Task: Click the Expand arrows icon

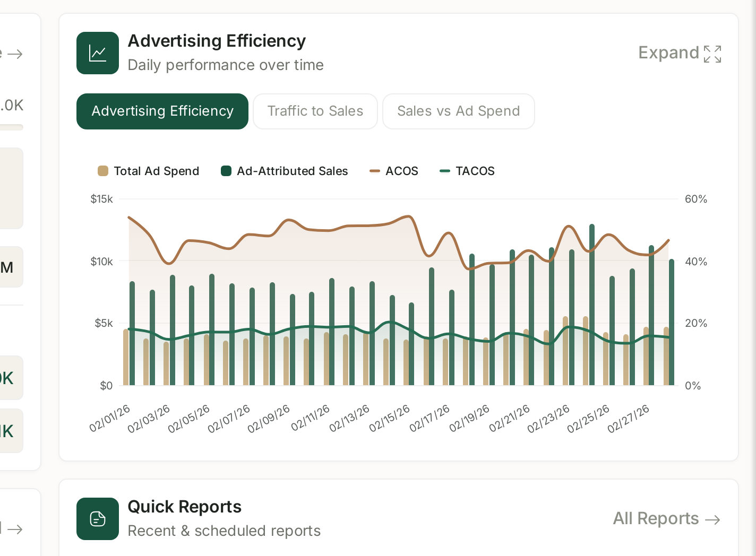Action: 712,54
